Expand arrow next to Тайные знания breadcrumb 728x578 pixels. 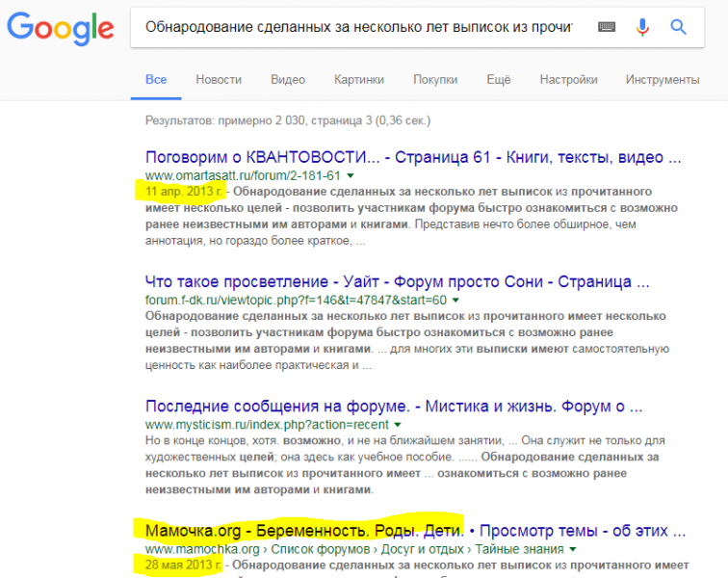tap(573, 549)
